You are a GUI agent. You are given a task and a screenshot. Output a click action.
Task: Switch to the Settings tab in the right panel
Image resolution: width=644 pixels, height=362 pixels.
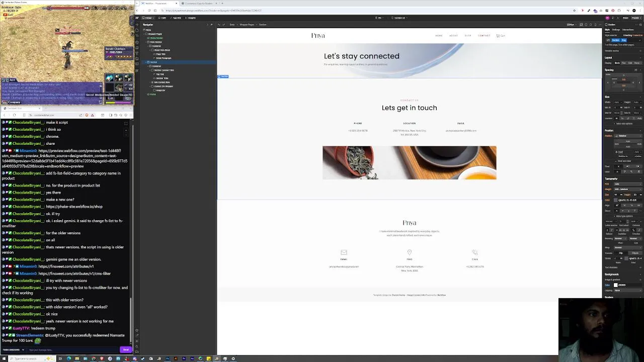point(616,30)
